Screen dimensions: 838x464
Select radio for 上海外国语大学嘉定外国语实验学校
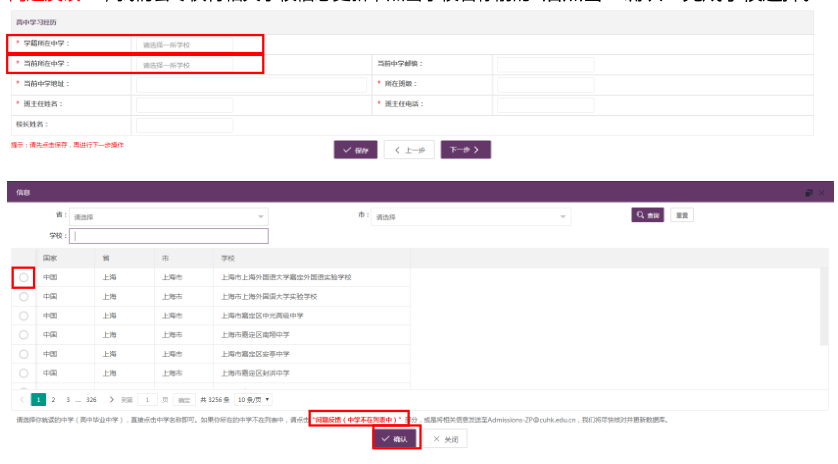24,277
